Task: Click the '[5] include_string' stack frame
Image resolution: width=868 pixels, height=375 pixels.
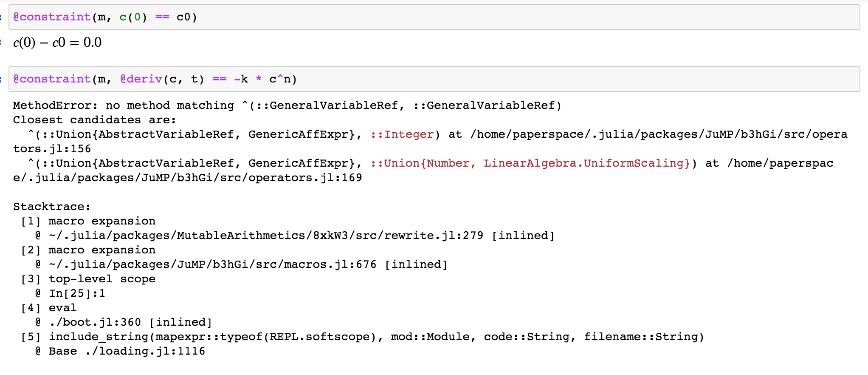Action: point(363,337)
